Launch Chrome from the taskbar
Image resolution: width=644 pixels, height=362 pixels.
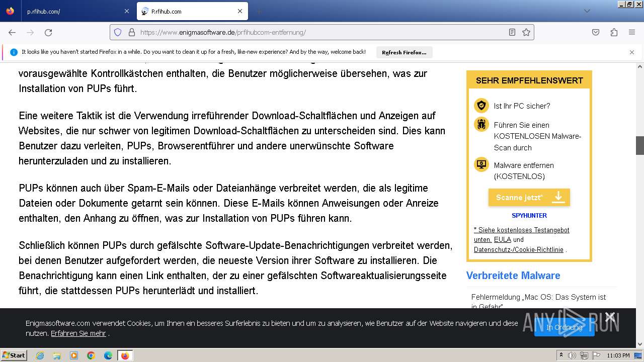click(x=91, y=355)
